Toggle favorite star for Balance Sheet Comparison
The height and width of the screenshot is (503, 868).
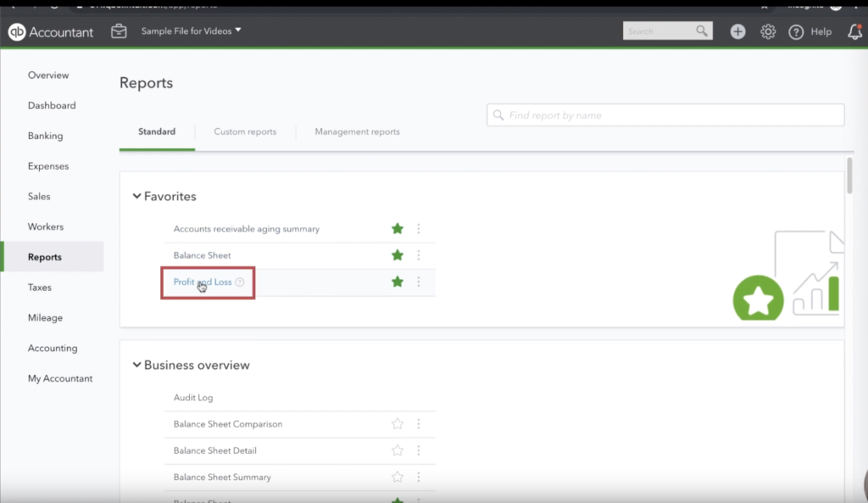(x=398, y=424)
